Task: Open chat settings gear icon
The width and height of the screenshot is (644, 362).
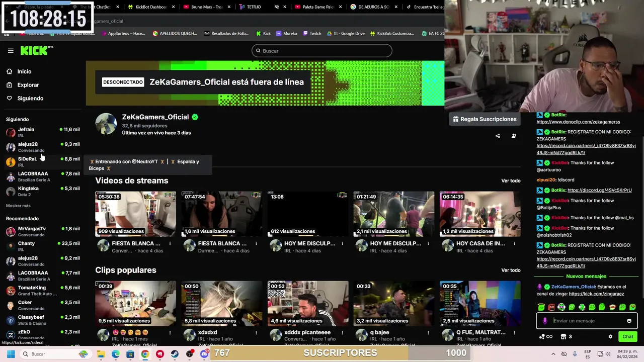Action: (610, 337)
